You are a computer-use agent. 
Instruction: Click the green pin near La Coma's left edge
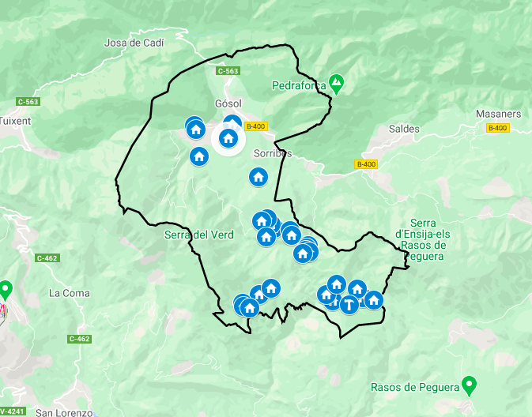tap(6, 291)
